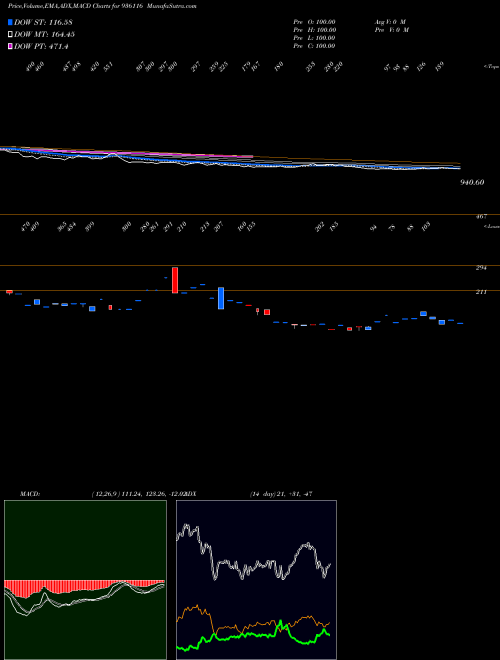Viewport: 500px width, 660px height.
Task: Select the 'DOW MT: 164.45' legend label
Action: [44, 35]
